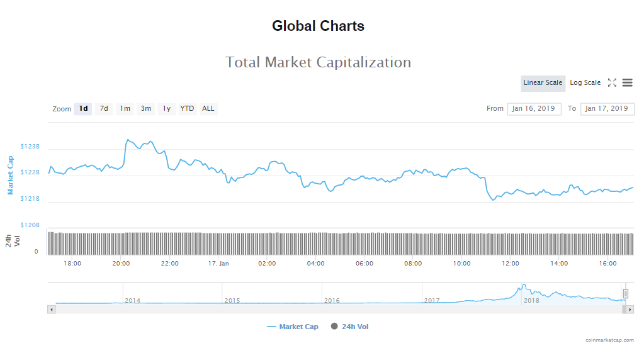Select the 1d zoom range
The height and width of the screenshot is (353, 644).
point(83,109)
